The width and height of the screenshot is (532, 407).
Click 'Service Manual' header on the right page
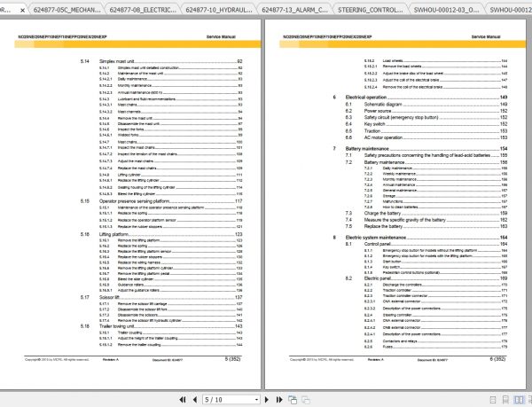(x=486, y=36)
